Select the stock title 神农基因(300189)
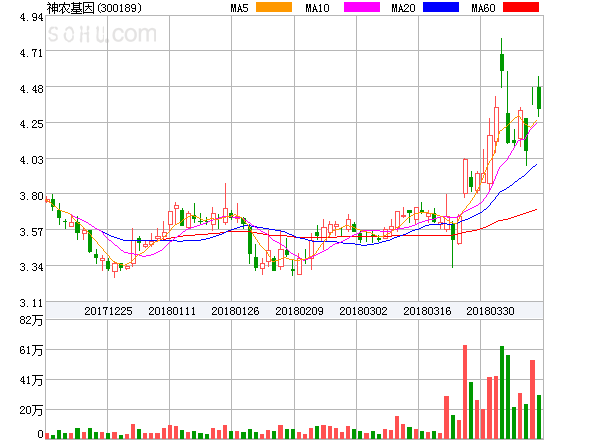Screen dimensions: 600x440 click(x=94, y=8)
